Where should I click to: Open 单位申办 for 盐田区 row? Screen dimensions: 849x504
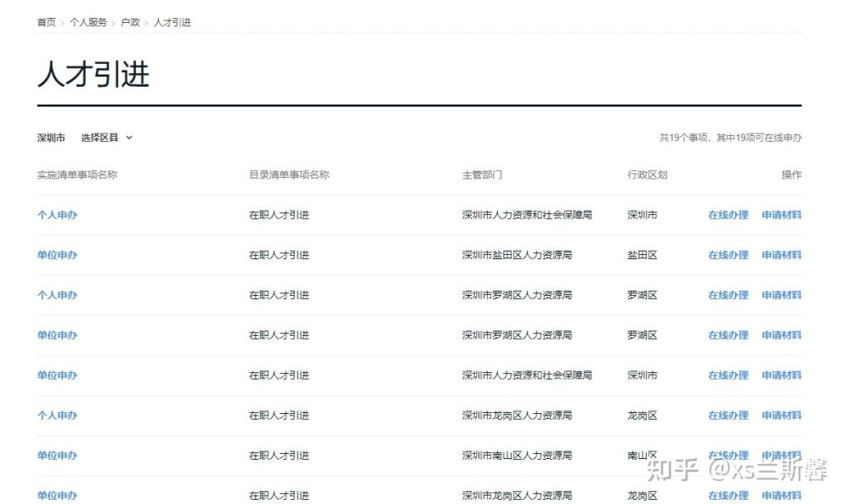(x=57, y=255)
